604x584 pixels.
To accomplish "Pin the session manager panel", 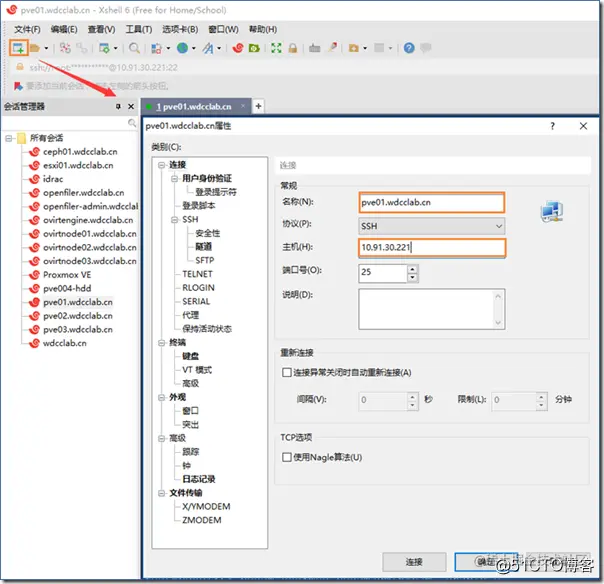I will click(118, 106).
